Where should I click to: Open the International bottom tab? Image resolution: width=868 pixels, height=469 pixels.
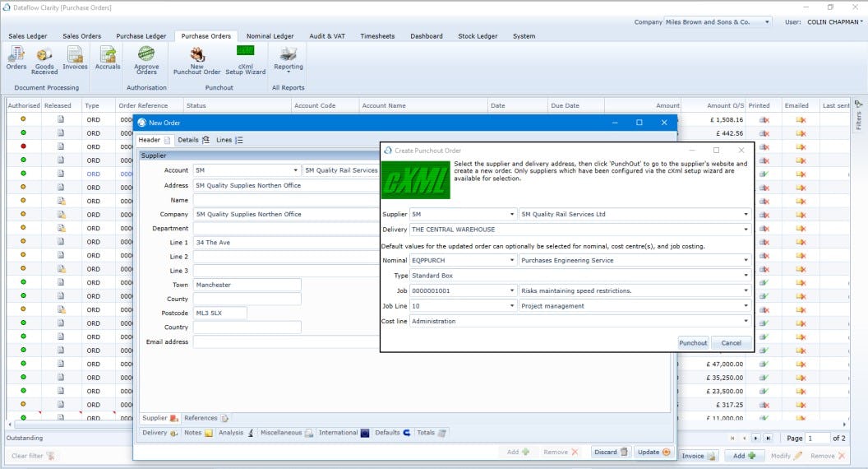tap(344, 433)
